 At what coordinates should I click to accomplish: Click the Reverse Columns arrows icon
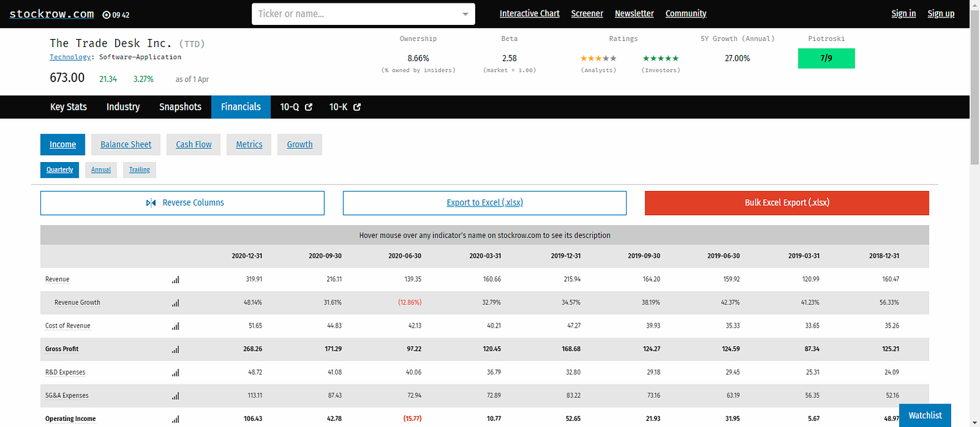[151, 202]
